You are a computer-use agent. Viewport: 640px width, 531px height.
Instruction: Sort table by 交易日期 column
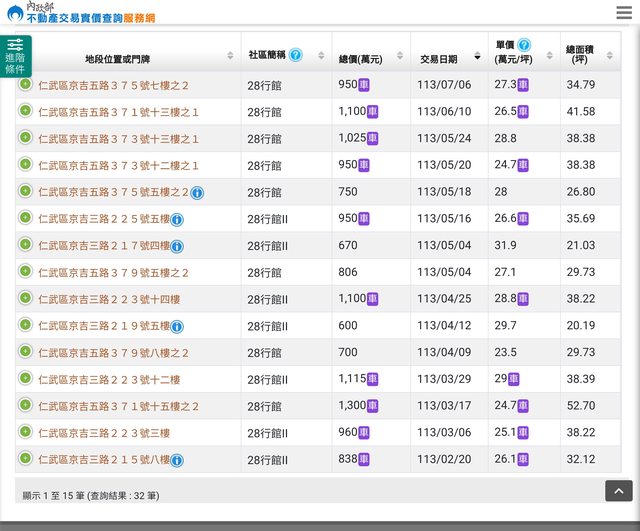pos(448,57)
